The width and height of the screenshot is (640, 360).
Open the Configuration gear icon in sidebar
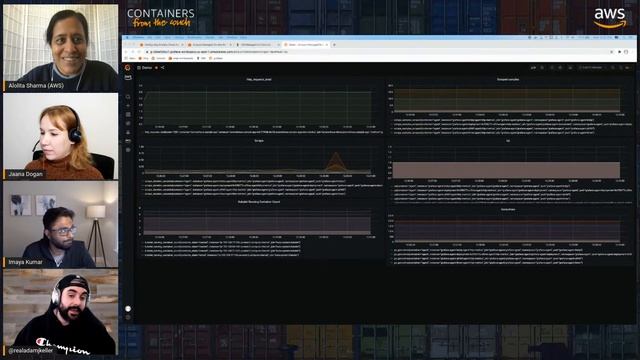[128, 150]
